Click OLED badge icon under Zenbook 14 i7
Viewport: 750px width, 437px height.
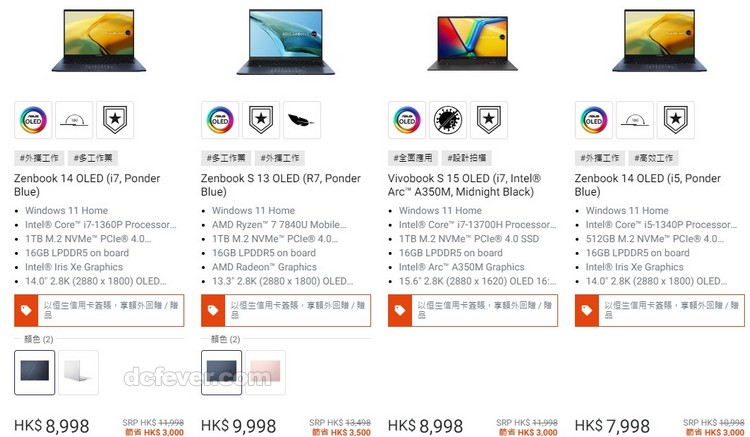coord(33,120)
